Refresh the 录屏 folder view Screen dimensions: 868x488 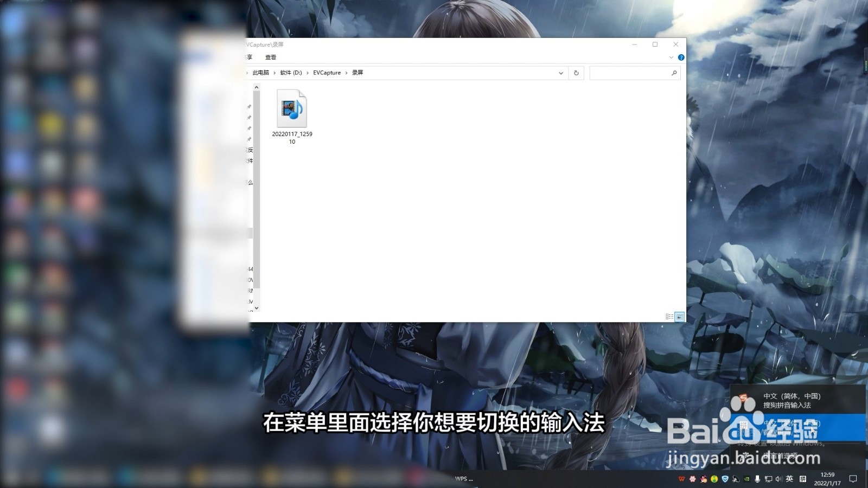tap(576, 73)
